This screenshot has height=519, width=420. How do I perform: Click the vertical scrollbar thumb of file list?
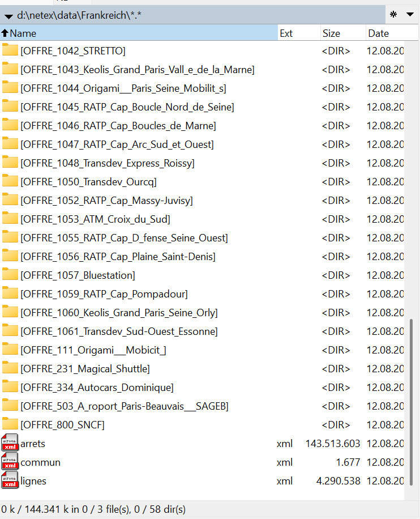click(411, 402)
